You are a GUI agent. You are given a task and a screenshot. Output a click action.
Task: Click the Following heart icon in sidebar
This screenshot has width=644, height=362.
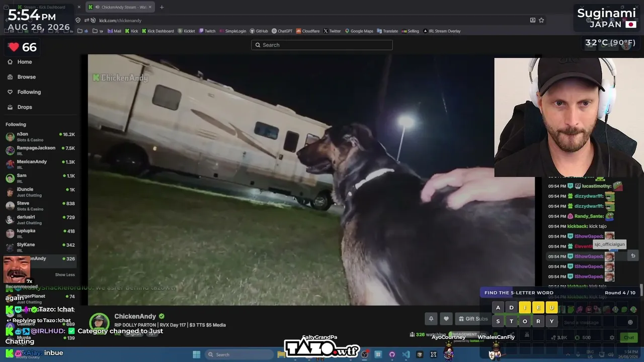pyautogui.click(x=10, y=92)
